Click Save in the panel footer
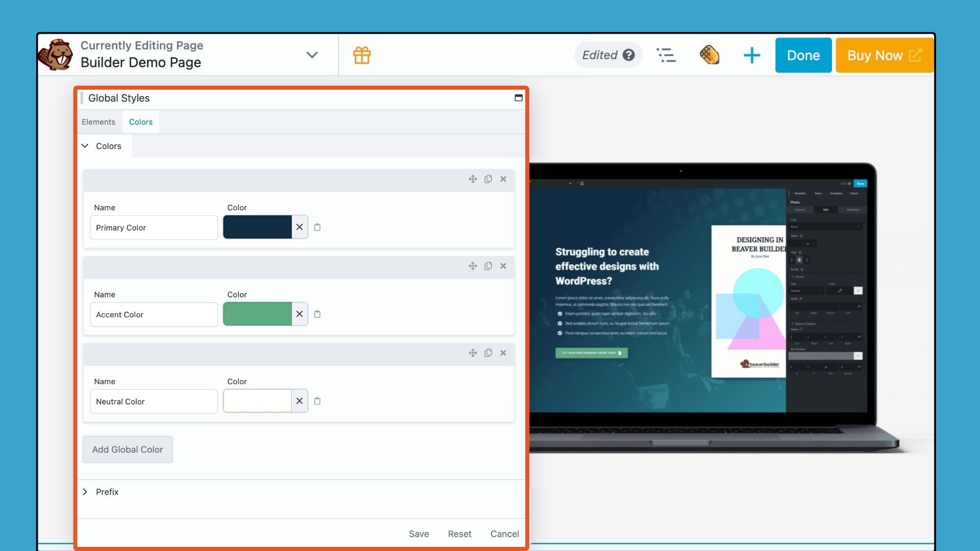The width and height of the screenshot is (980, 551). 419,534
